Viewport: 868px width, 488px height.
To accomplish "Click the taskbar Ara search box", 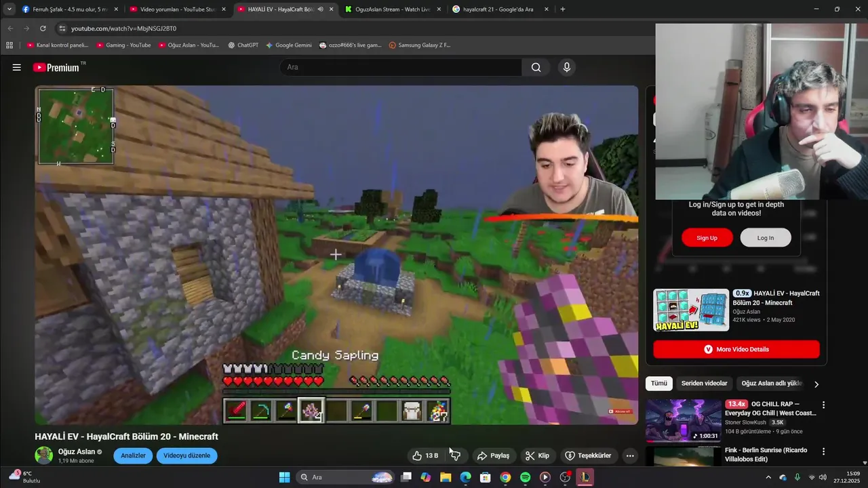I will [346, 477].
